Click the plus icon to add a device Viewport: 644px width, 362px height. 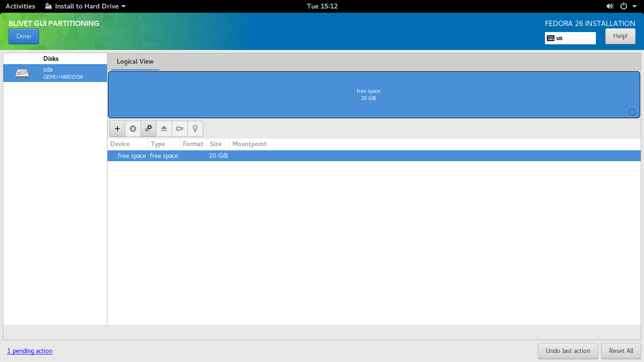click(117, 129)
